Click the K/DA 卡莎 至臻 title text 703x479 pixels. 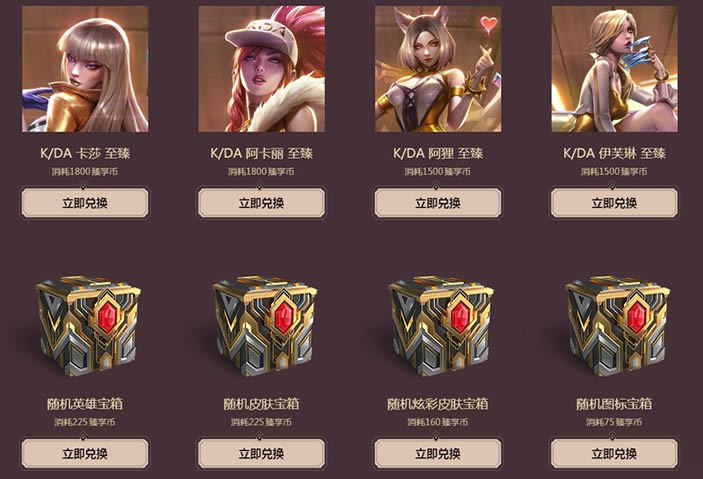[85, 153]
